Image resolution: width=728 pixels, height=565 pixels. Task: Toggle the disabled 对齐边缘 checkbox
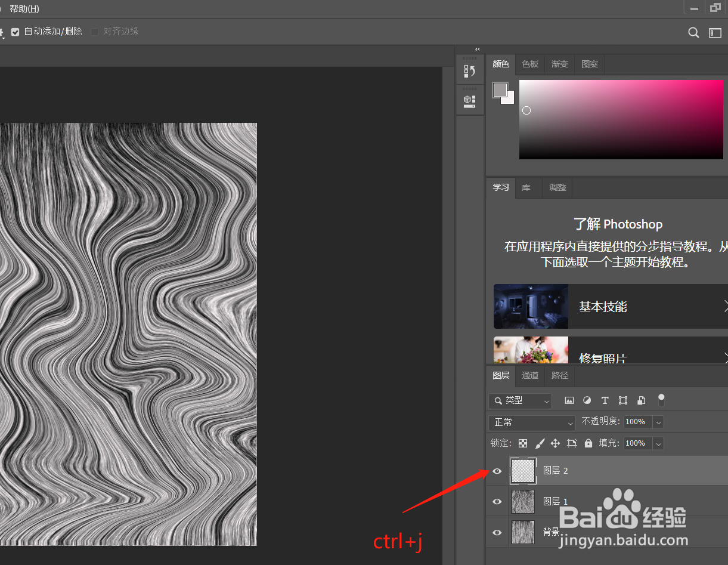click(95, 32)
